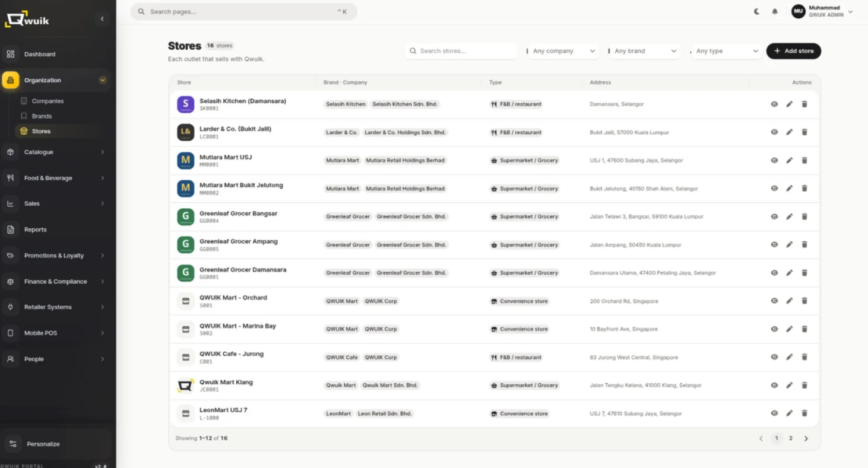868x468 pixels.
Task: Expand the Sales sidebar menu
Action: pos(56,203)
